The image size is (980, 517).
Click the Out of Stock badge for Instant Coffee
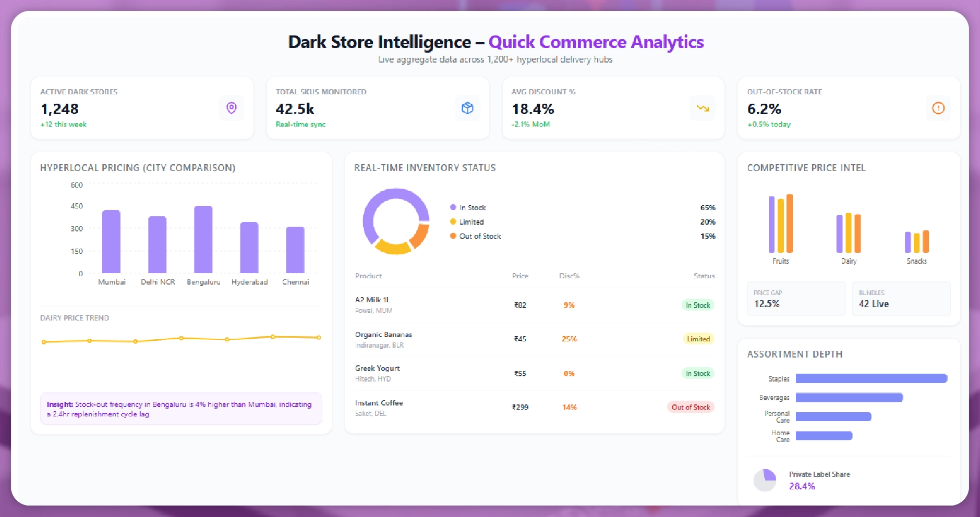point(691,407)
